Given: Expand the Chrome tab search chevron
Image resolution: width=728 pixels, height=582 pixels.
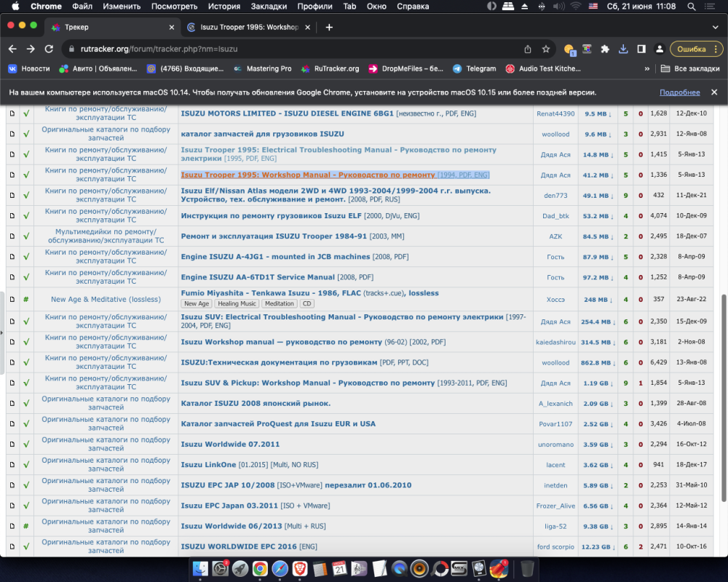Looking at the screenshot, I should click(x=715, y=28).
